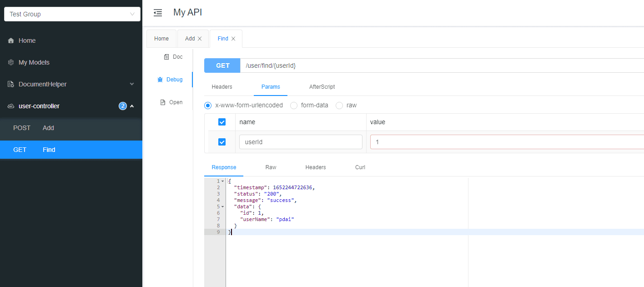
Task: Click the My Models cube icon
Action: click(11, 62)
